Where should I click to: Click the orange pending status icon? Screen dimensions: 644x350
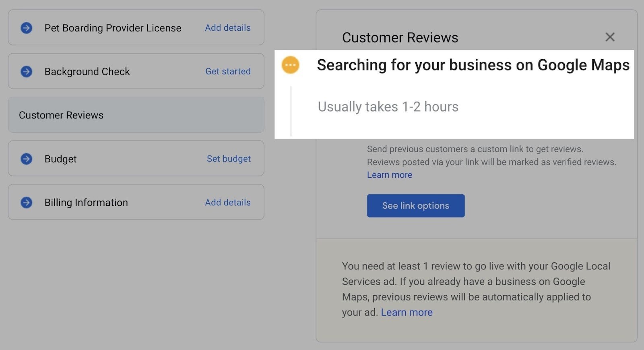pyautogui.click(x=290, y=65)
